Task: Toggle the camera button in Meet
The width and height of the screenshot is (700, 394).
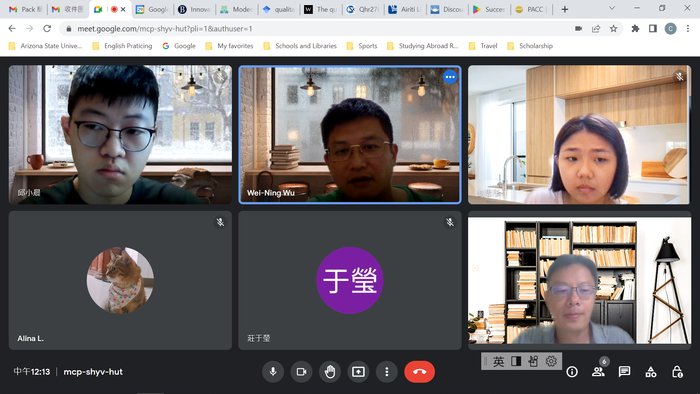Action: point(301,372)
